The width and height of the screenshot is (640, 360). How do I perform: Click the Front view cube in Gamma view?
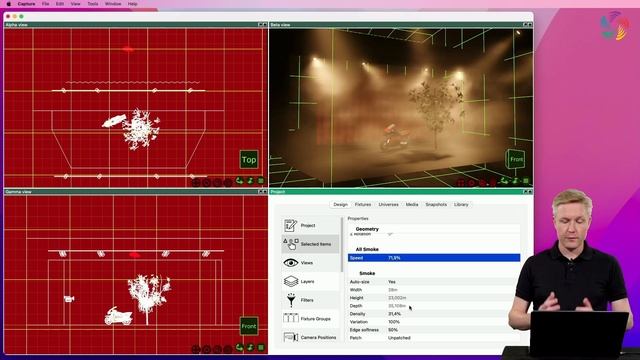tap(249, 326)
